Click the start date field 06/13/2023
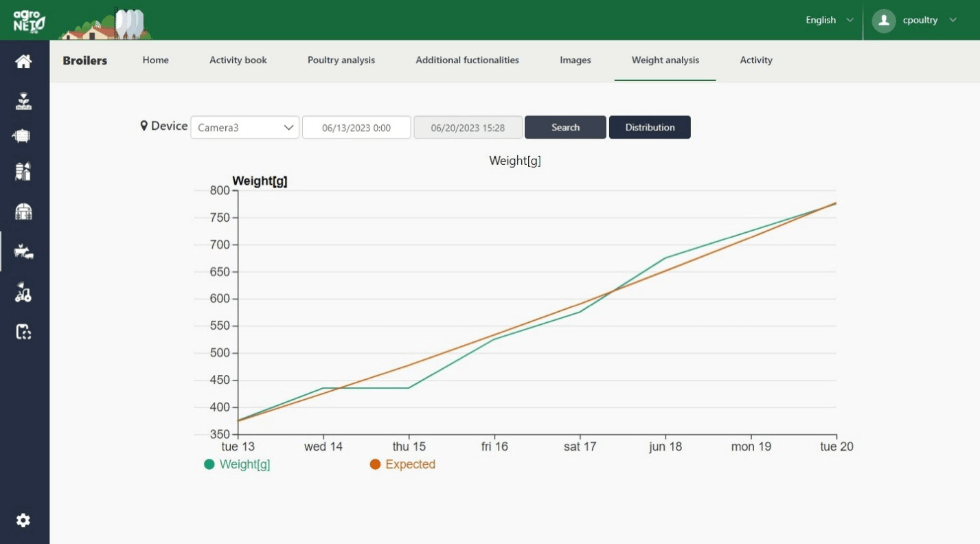This screenshot has width=980, height=544. [x=356, y=127]
